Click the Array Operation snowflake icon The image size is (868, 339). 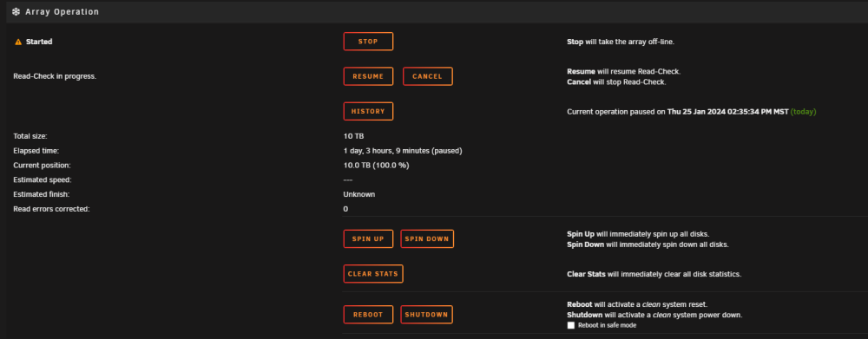click(16, 11)
